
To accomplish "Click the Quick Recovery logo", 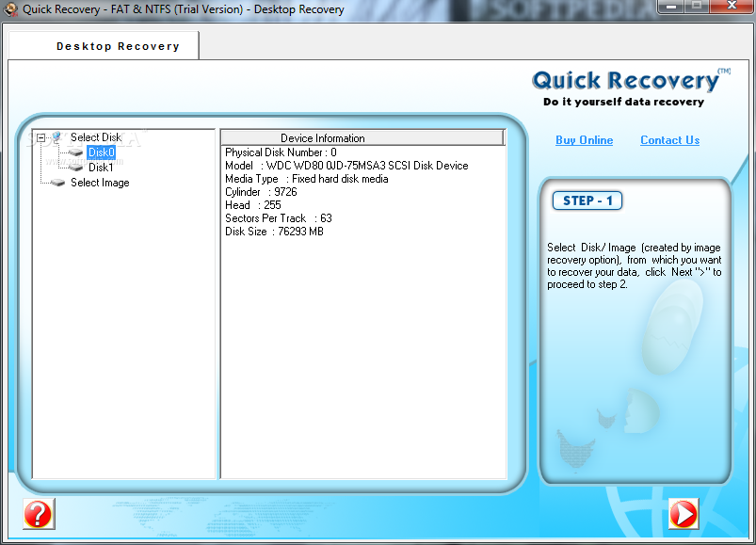I will 631,88.
